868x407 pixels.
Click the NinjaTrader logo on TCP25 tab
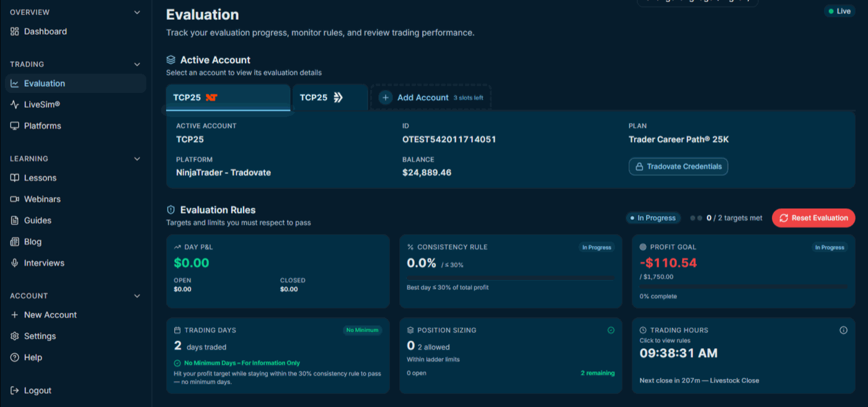(x=211, y=97)
